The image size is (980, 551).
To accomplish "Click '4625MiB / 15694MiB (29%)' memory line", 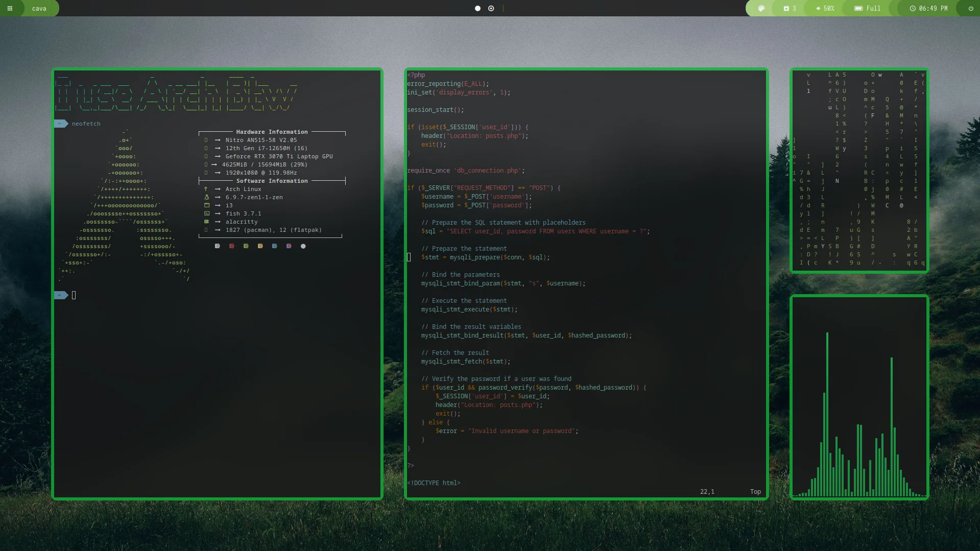I will point(265,164).
